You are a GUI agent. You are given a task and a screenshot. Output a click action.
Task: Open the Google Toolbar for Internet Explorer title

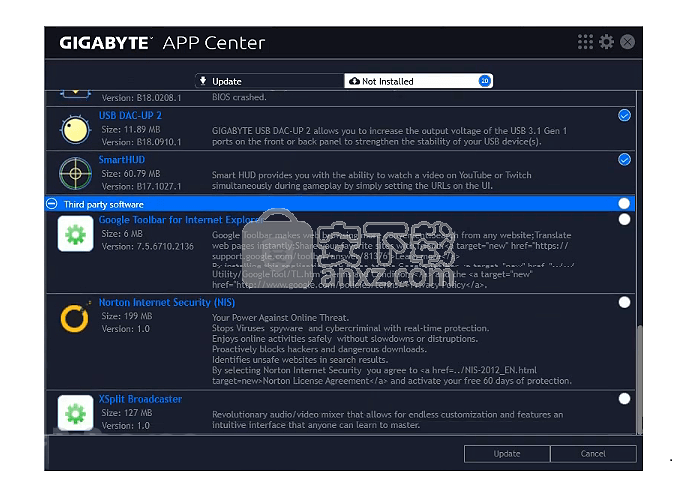click(x=180, y=219)
